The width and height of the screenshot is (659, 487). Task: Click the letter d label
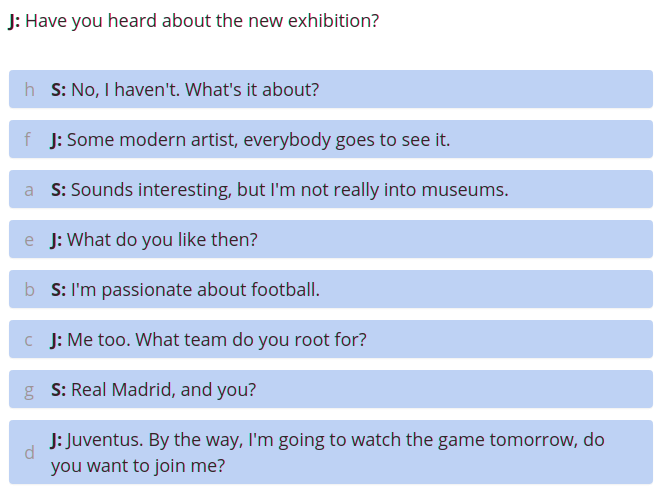(x=29, y=453)
